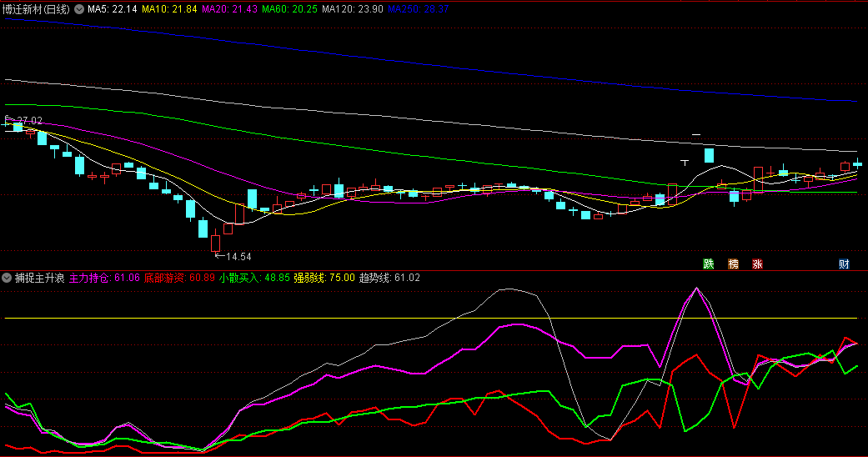Click the 主力持仓: 61.06 value

[x=104, y=278]
